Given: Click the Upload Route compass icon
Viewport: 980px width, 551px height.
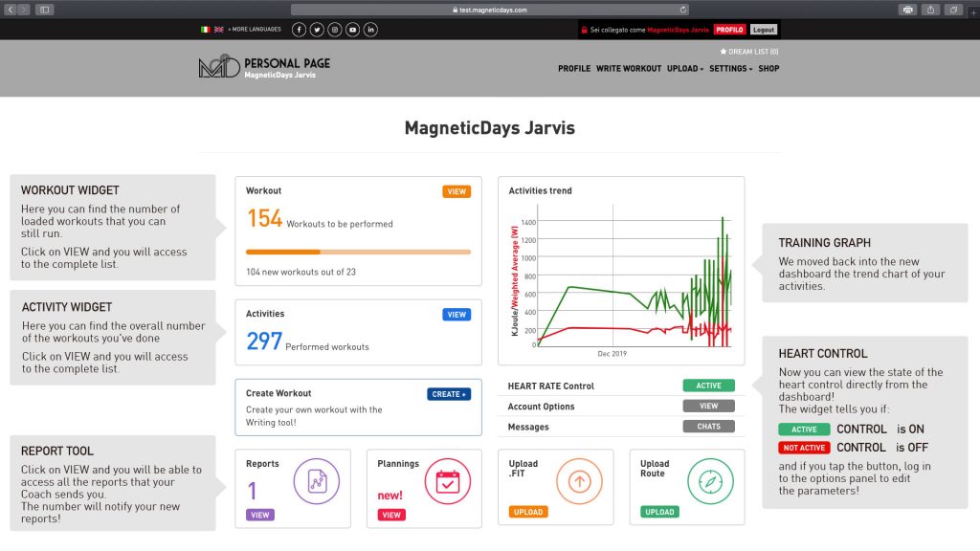Looking at the screenshot, I should (x=711, y=482).
